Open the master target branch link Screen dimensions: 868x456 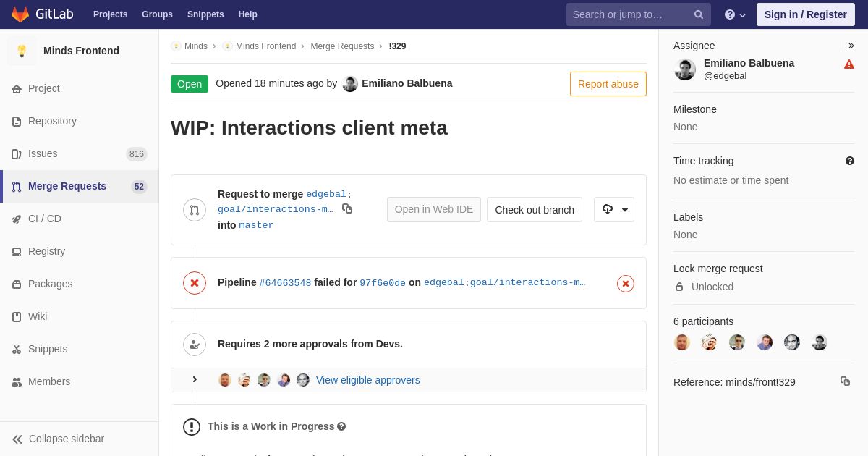tap(256, 225)
